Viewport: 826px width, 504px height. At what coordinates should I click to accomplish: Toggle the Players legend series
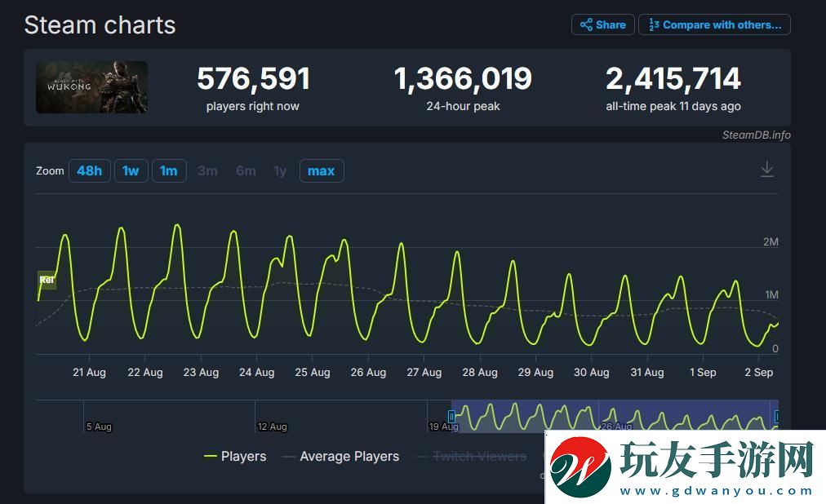coord(235,456)
